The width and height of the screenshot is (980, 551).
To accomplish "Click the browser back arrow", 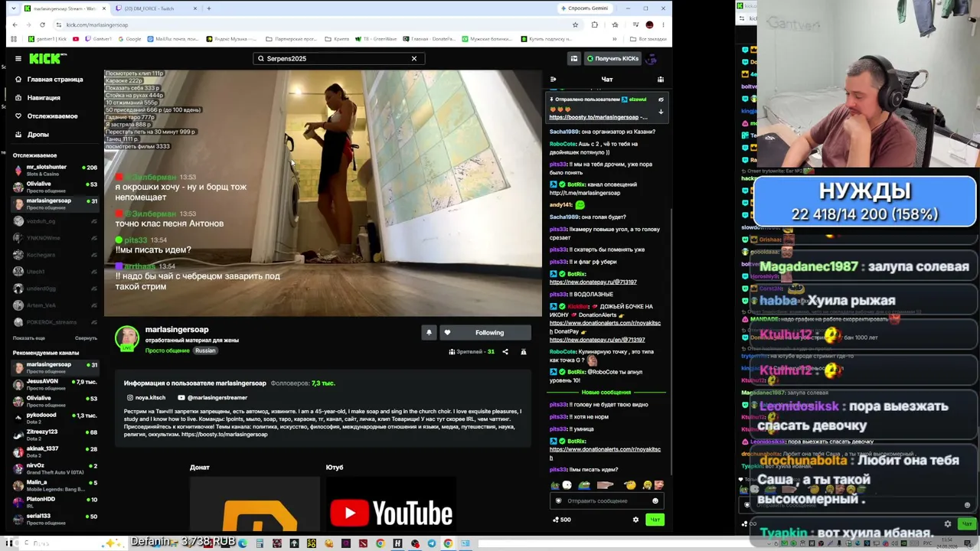I will [14, 24].
